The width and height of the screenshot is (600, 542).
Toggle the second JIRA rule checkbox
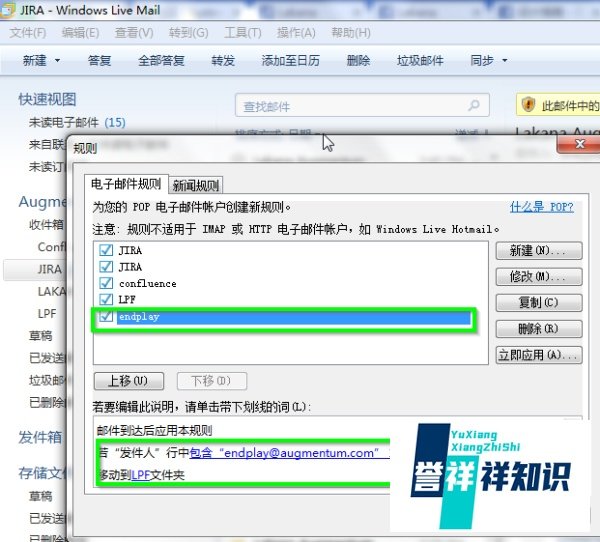click(106, 266)
